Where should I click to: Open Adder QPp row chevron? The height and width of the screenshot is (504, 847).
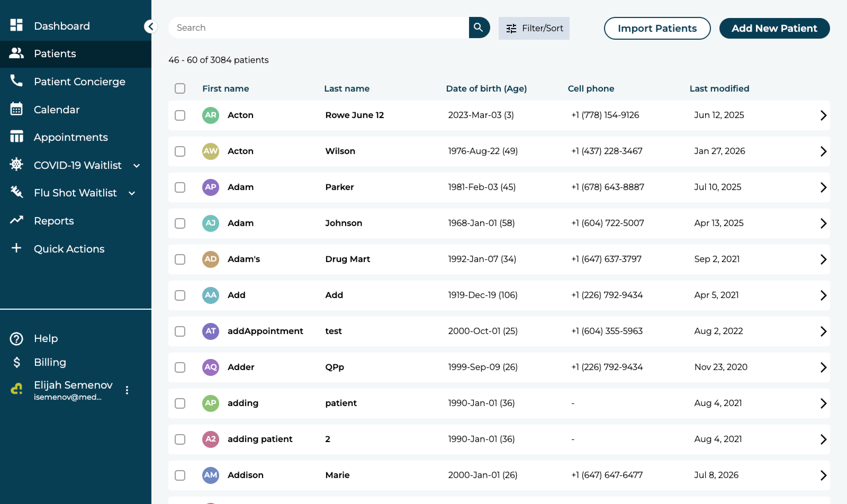pyautogui.click(x=823, y=367)
